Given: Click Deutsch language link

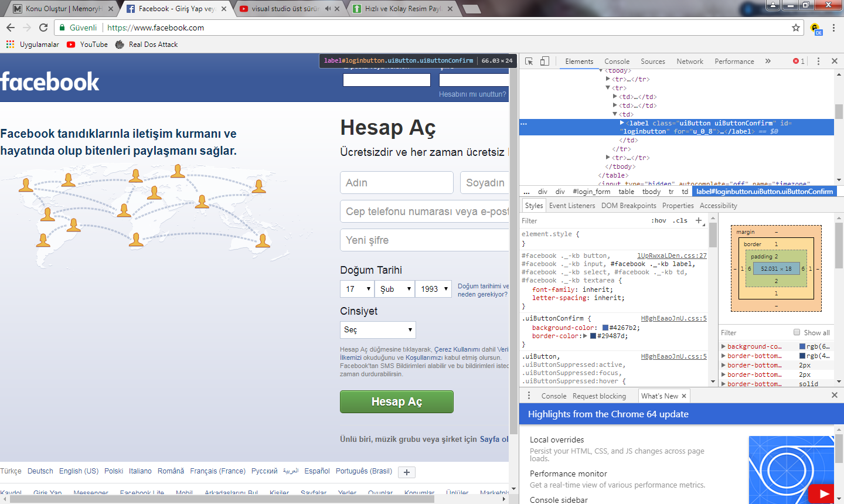Looking at the screenshot, I should click(x=40, y=471).
